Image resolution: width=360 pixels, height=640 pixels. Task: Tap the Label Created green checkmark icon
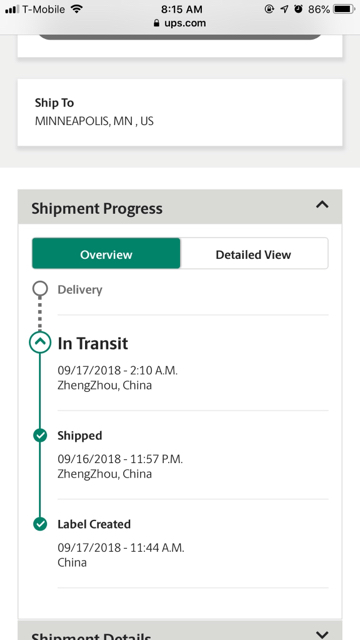[x=40, y=524]
